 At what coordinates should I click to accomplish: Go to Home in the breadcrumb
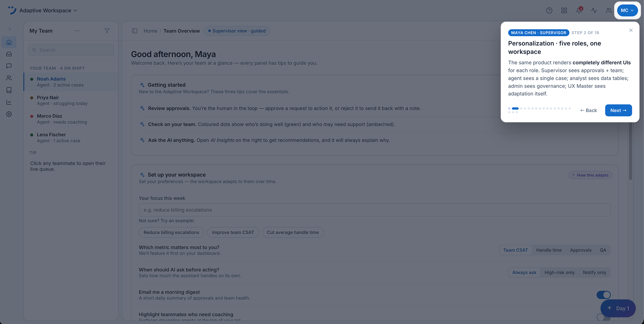[x=150, y=31]
